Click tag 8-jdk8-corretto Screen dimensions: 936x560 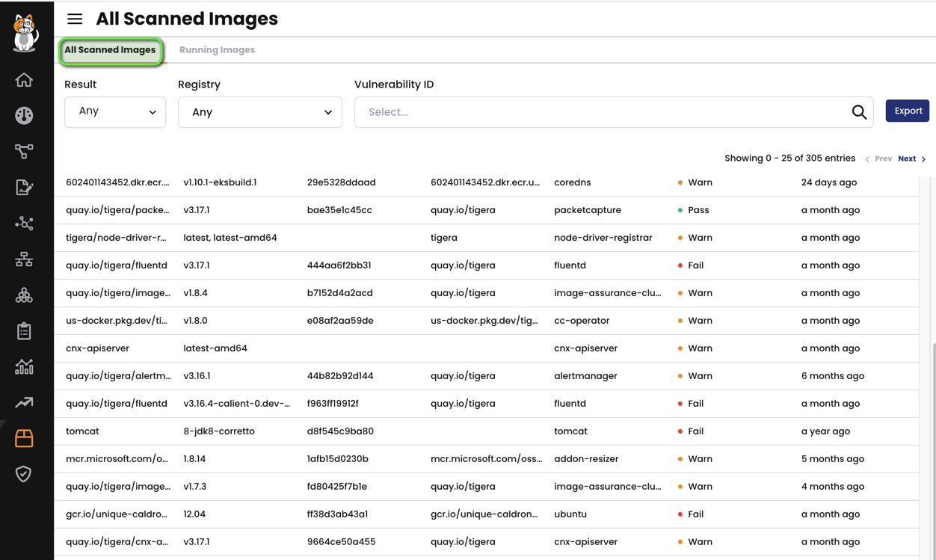(219, 431)
